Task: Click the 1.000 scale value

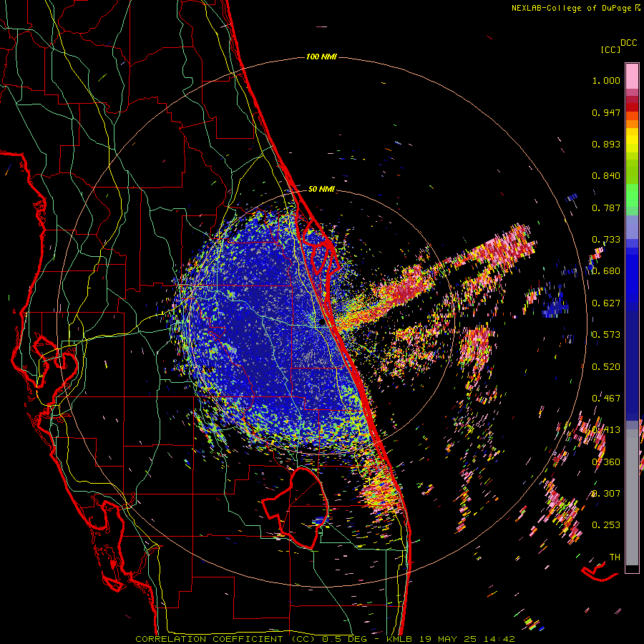Action: tap(606, 80)
